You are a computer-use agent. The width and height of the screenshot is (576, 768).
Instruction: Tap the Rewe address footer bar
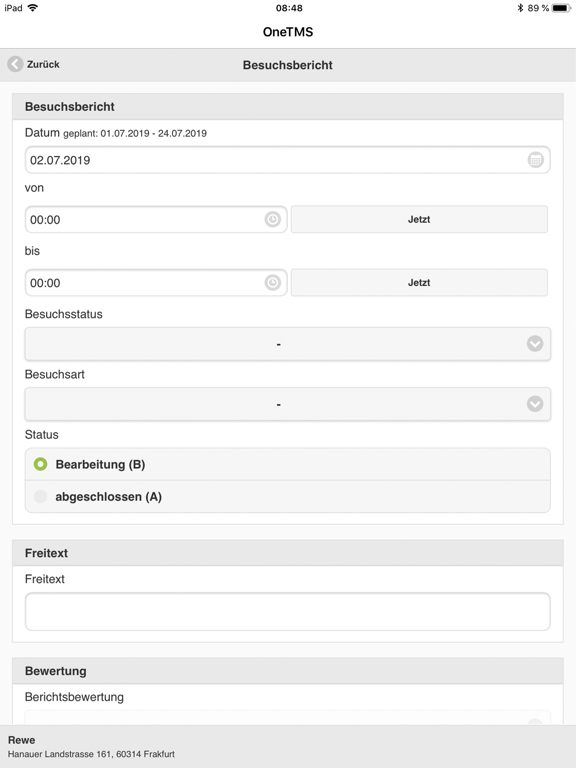point(288,746)
